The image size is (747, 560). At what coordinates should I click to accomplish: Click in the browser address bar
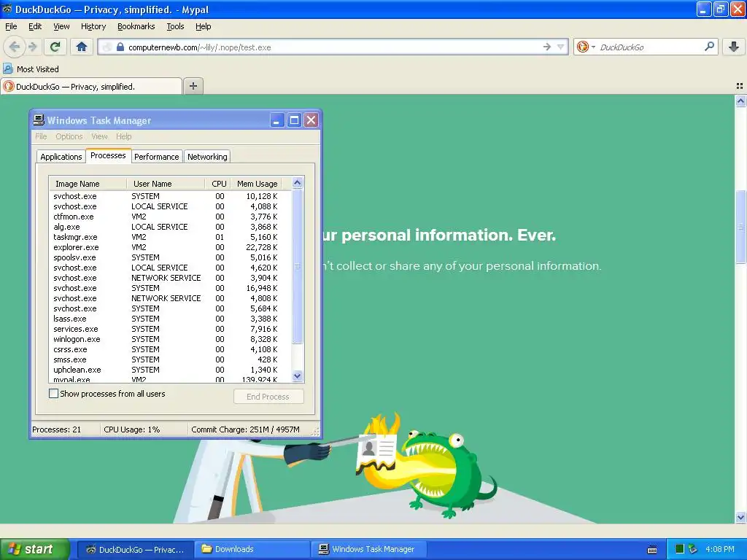tap(332, 47)
